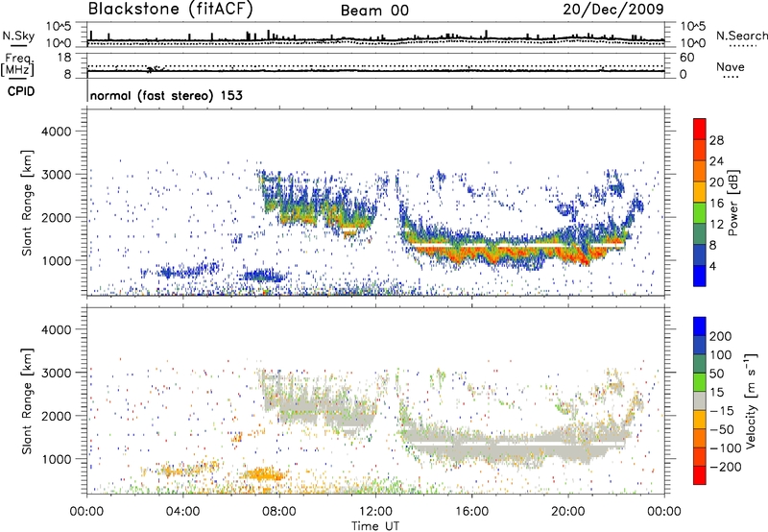Click the '16:00' time axis label
768x532 pixels.
[471, 512]
